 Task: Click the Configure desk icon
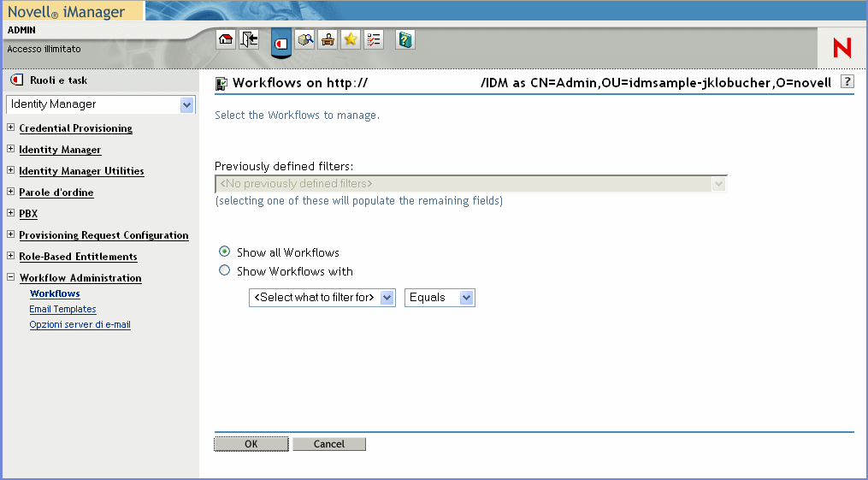(328, 39)
